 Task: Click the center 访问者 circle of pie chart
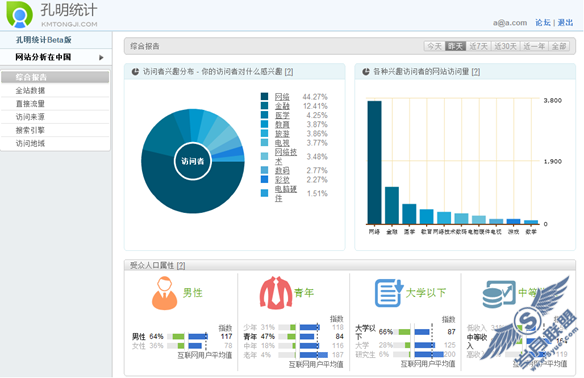(x=193, y=161)
